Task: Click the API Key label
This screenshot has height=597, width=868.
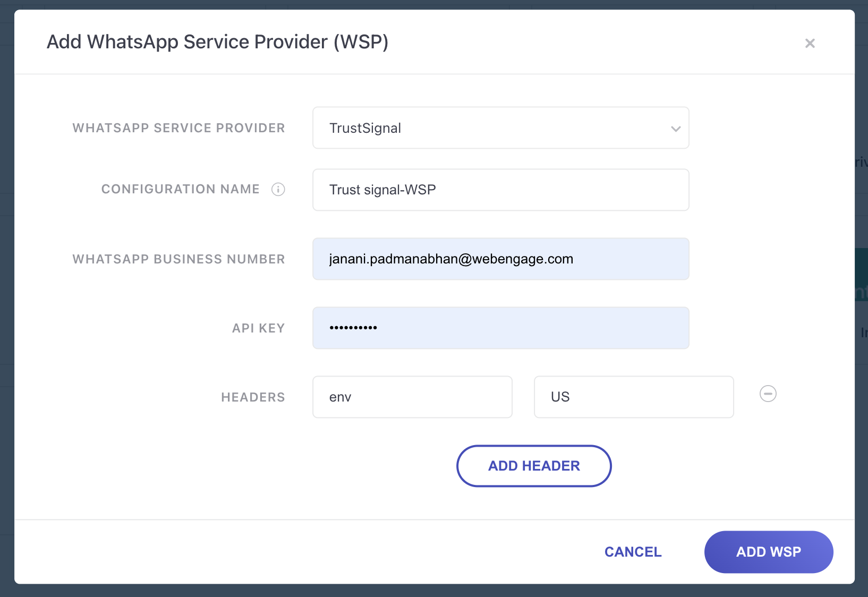Action: click(258, 328)
